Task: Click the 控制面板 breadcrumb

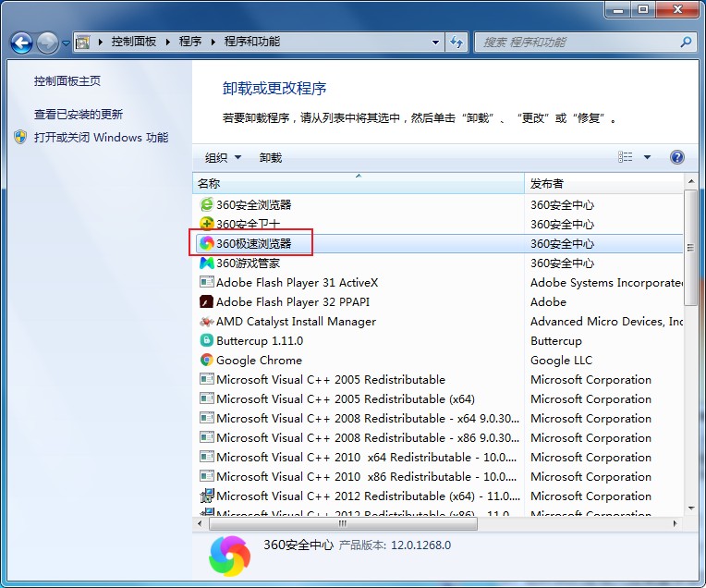Action: coord(134,42)
